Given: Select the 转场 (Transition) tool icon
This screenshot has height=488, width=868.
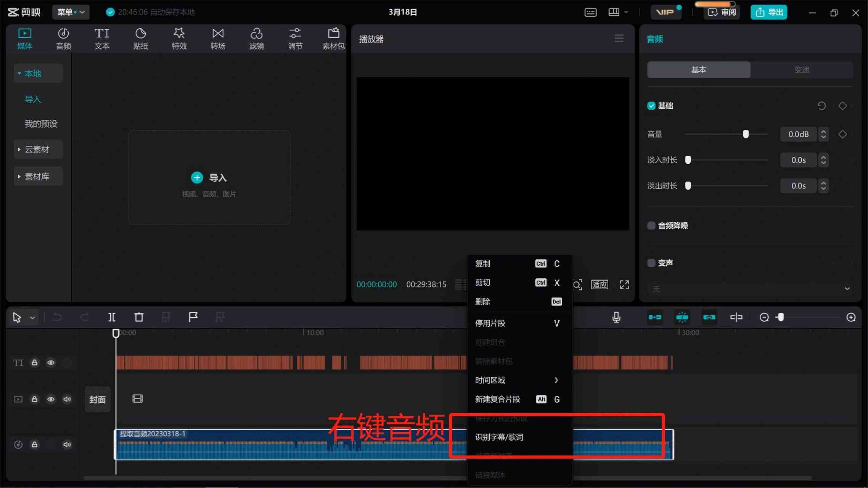Looking at the screenshot, I should point(218,39).
